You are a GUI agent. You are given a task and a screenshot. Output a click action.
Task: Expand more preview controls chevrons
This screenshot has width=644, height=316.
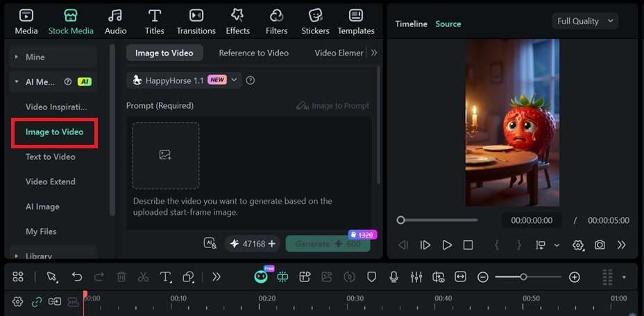coord(621,245)
